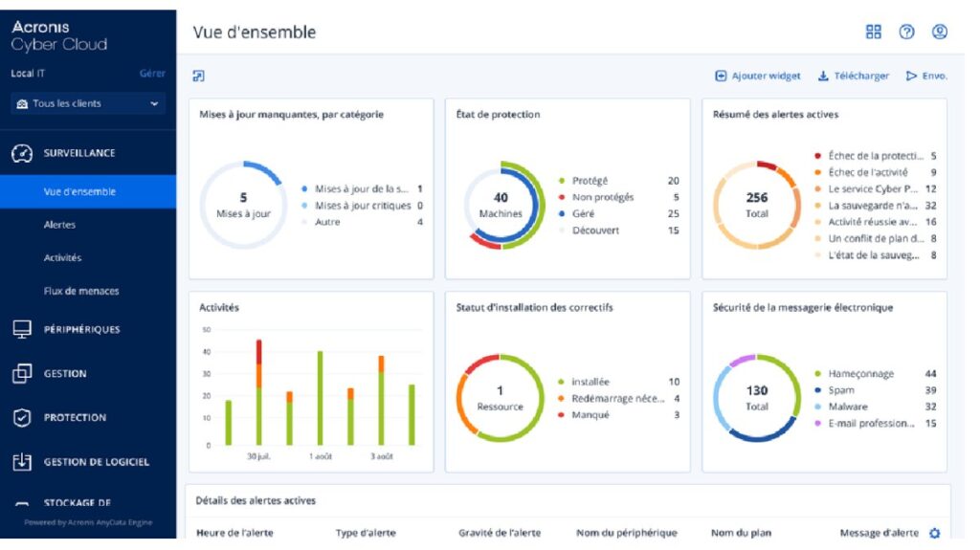Select the Échec de l'activité alert entry

point(875,172)
